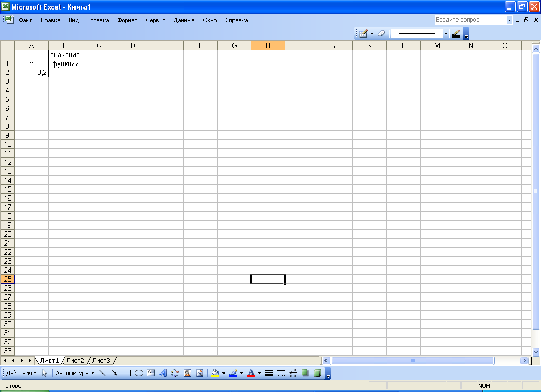Insert clip art

pyautogui.click(x=188, y=373)
